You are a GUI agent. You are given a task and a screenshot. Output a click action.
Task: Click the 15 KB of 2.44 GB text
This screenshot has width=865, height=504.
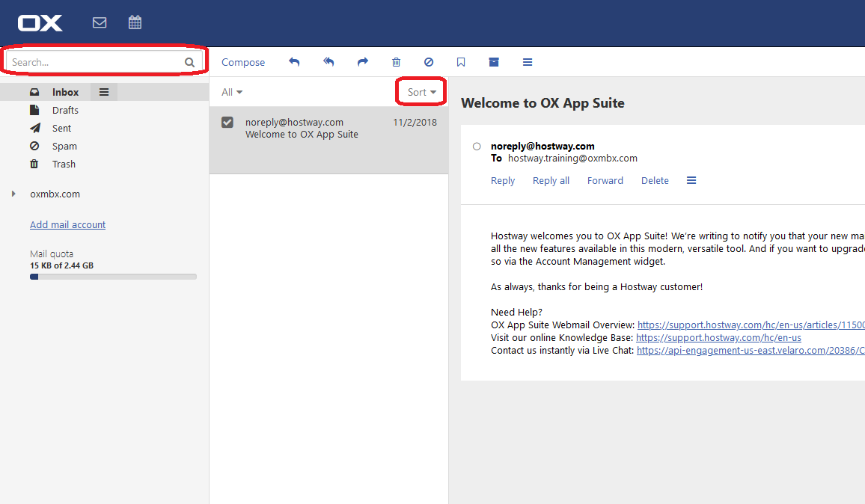click(62, 265)
